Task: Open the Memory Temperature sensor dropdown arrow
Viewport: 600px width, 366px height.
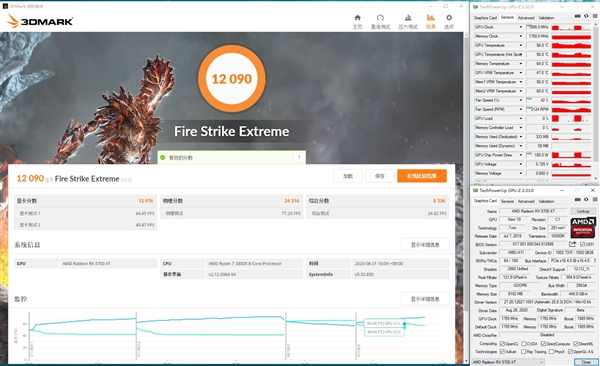Action: pos(520,64)
